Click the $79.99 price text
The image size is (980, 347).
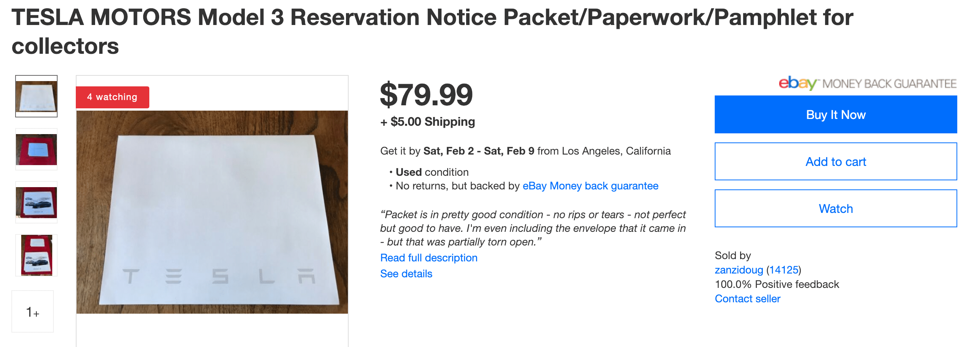point(426,94)
